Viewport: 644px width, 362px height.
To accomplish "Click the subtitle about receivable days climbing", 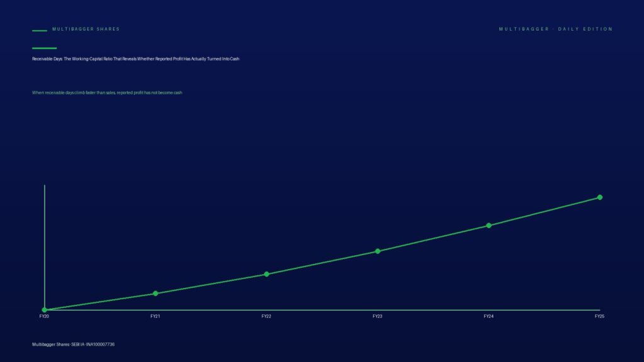I will tap(107, 93).
